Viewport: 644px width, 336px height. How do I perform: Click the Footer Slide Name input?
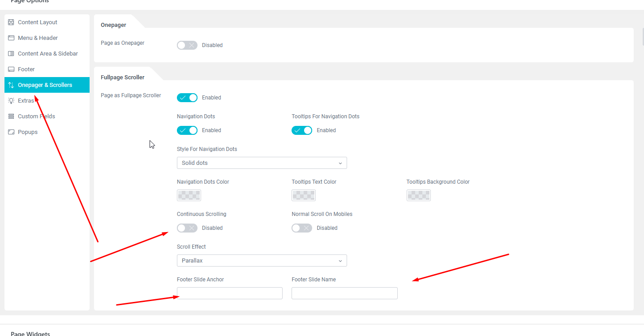click(344, 293)
